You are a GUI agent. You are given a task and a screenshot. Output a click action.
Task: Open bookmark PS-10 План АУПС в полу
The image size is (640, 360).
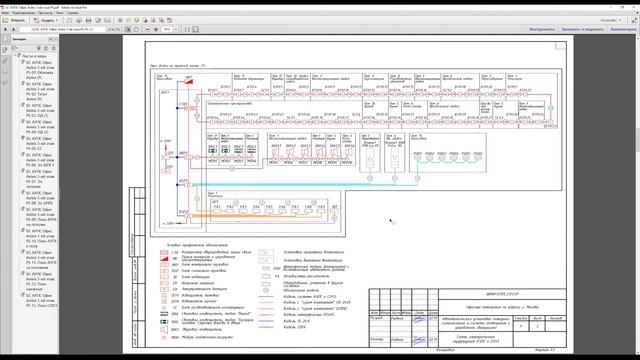click(x=41, y=238)
